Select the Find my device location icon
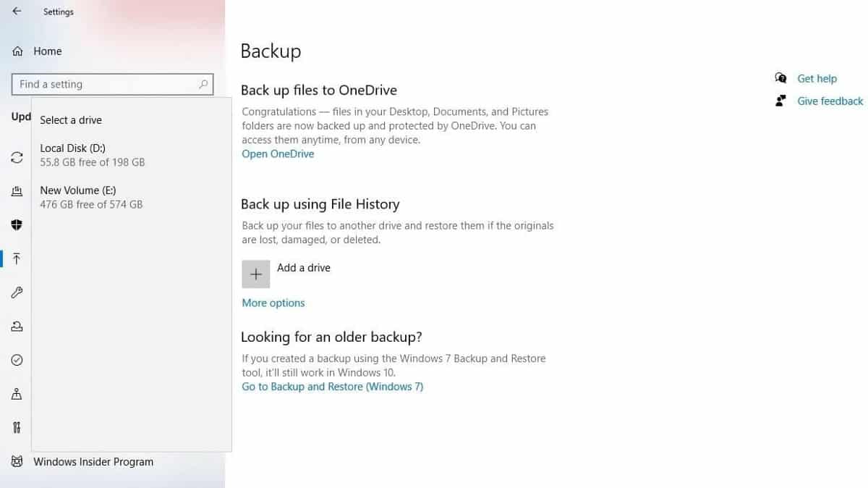The image size is (868, 488). tap(17, 393)
